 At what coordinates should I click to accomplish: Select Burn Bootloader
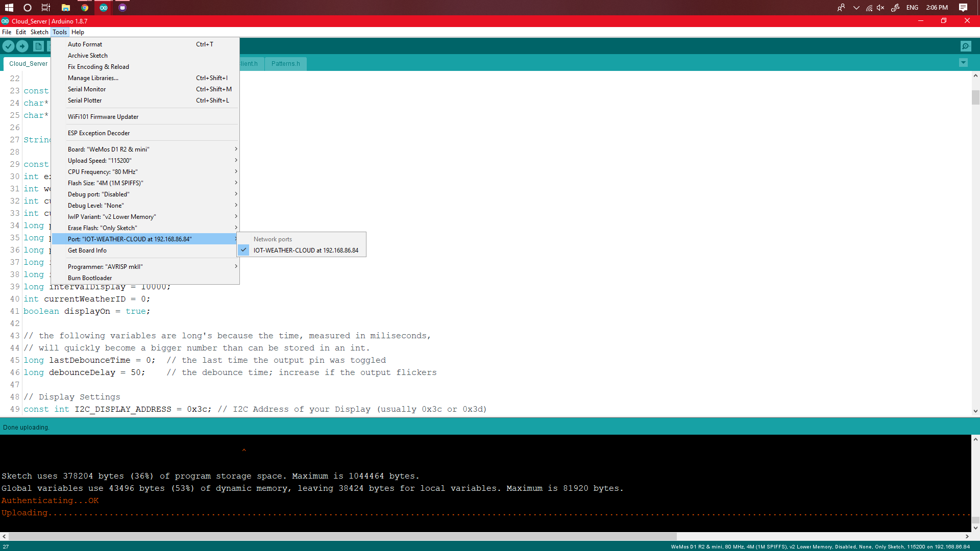[90, 278]
